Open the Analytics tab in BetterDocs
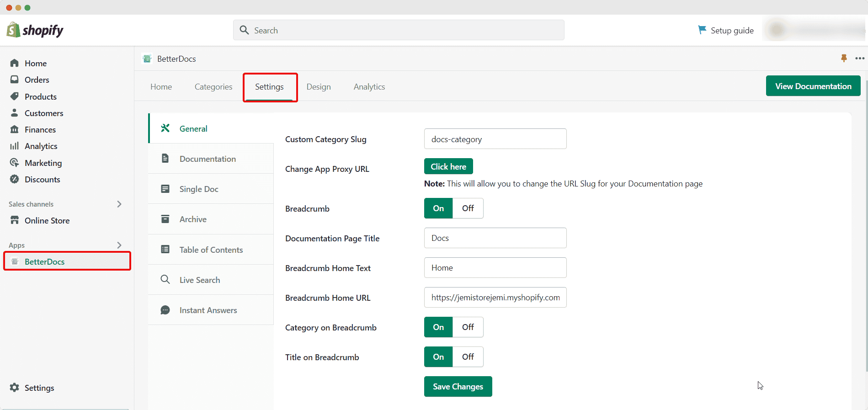868x410 pixels. pos(369,86)
